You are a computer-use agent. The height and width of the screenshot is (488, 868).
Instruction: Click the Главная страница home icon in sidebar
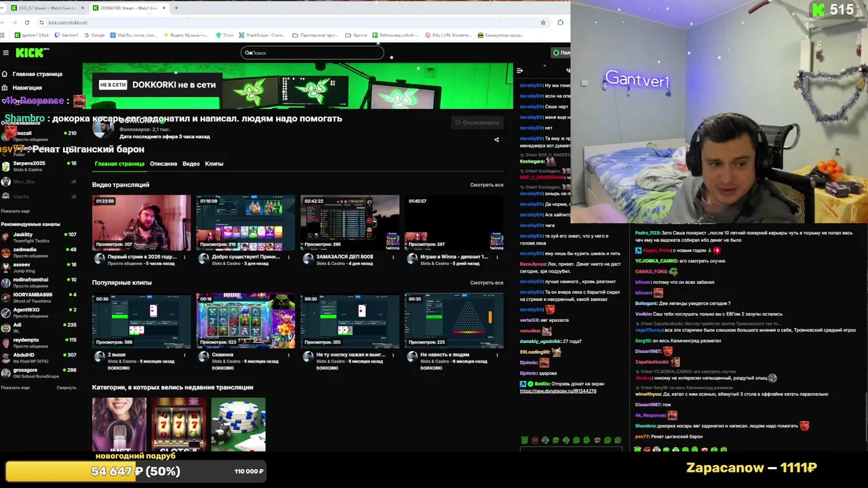[5, 74]
